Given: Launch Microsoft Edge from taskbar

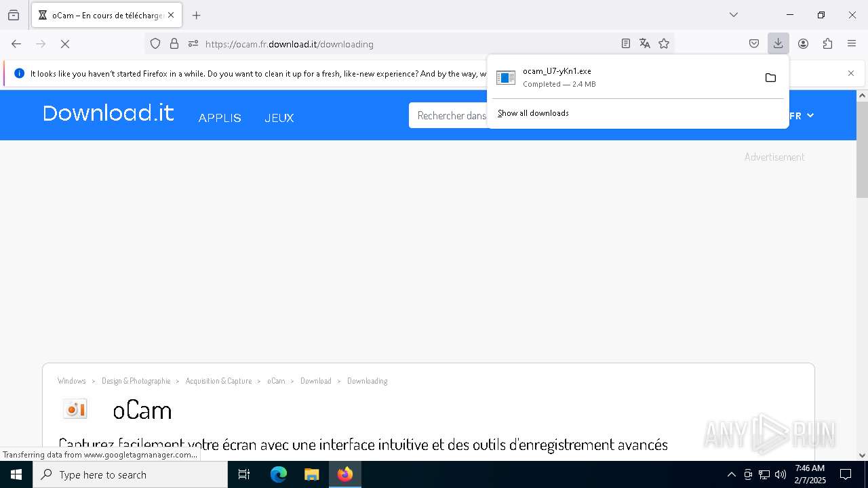Looking at the screenshot, I should point(279,474).
